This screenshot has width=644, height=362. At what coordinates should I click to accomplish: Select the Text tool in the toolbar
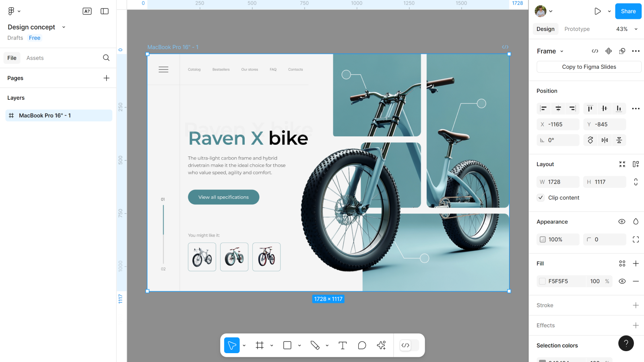coord(343,346)
